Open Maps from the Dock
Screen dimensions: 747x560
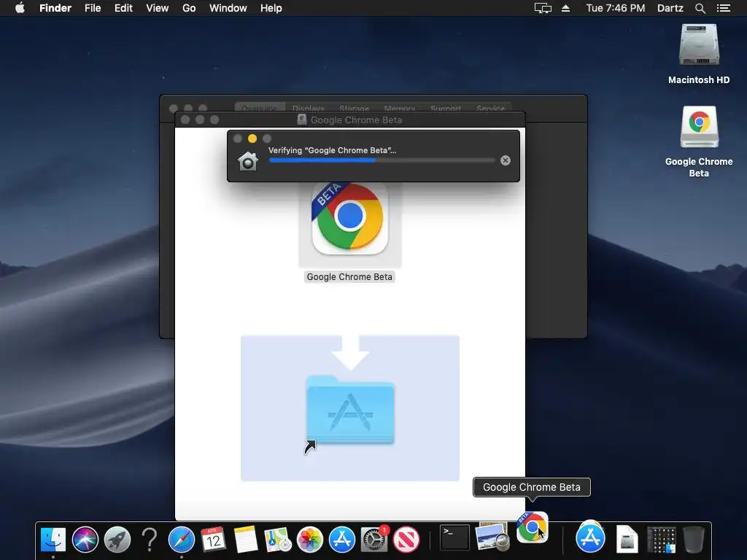(x=278, y=540)
